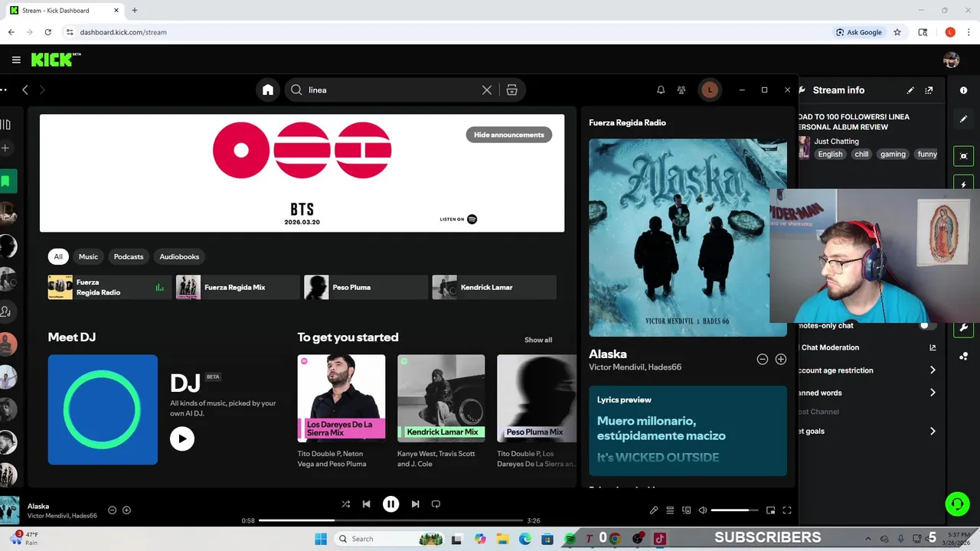Select the Podcasts filter chip

(129, 256)
